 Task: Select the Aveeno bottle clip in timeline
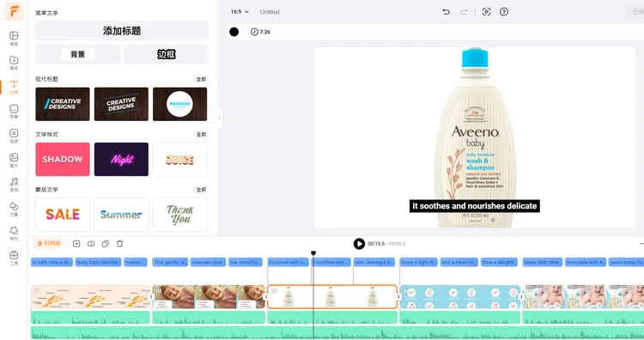point(332,297)
